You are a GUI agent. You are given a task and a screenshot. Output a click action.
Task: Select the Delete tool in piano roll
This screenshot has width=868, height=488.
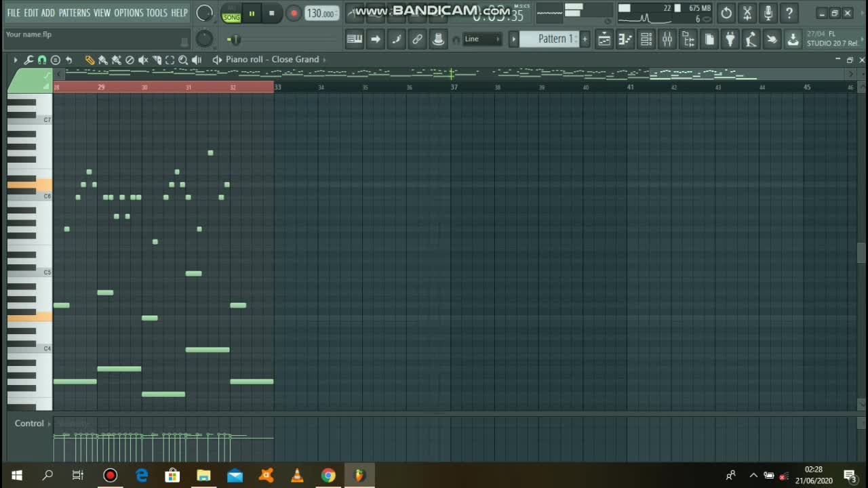[130, 60]
